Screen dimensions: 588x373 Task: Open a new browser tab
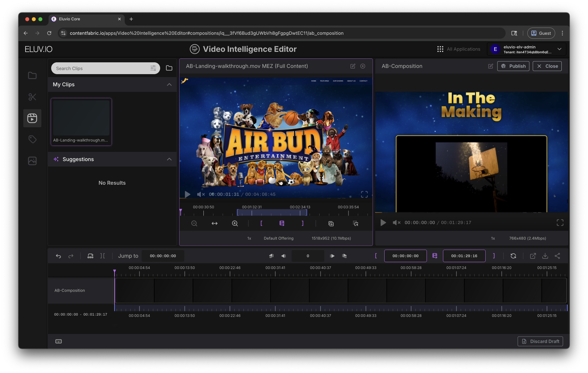[x=131, y=19]
